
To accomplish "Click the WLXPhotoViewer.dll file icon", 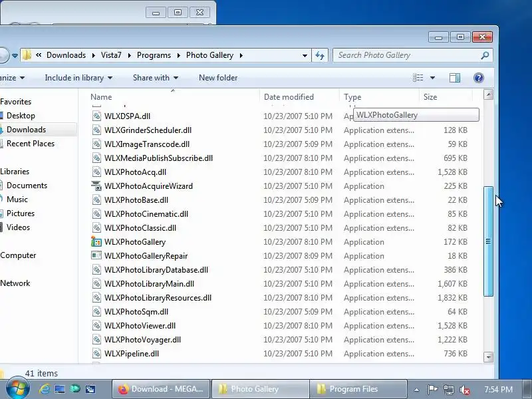I will pyautogui.click(x=96, y=326).
